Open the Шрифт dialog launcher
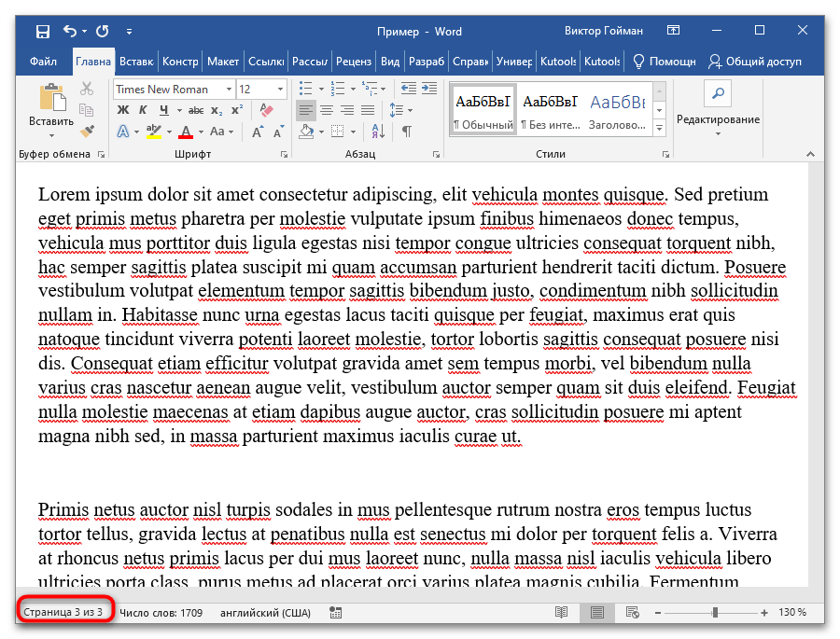Image resolution: width=840 pixels, height=639 pixels. coord(284,155)
